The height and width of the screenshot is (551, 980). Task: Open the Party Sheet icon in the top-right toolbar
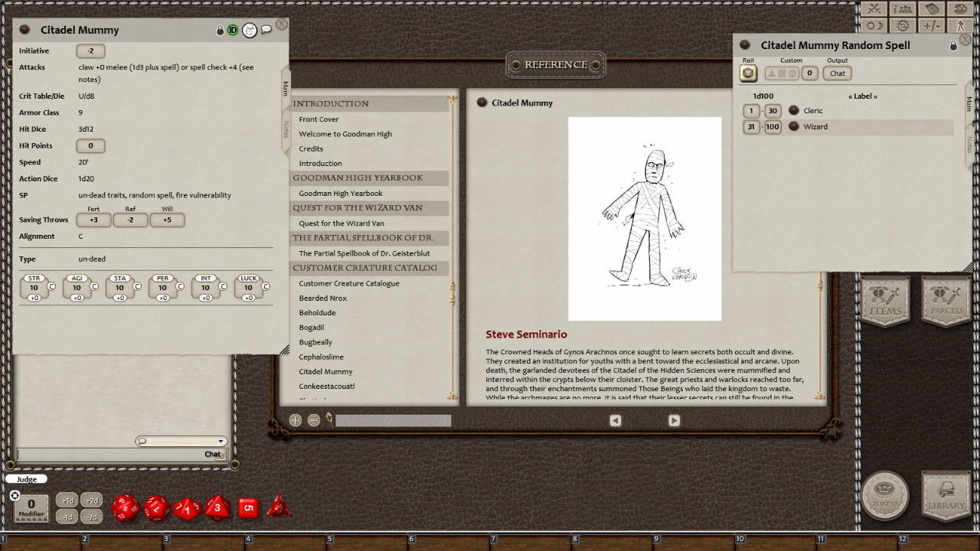point(902,10)
